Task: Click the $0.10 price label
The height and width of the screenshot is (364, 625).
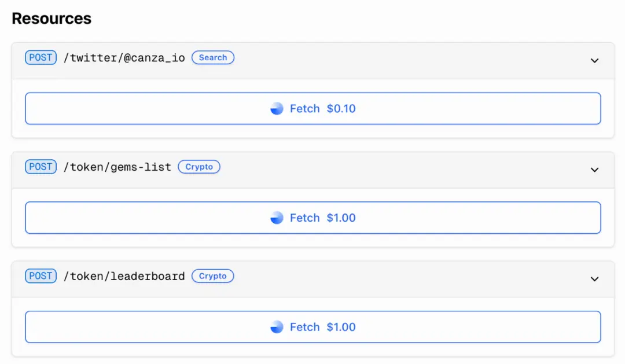Action: tap(341, 109)
